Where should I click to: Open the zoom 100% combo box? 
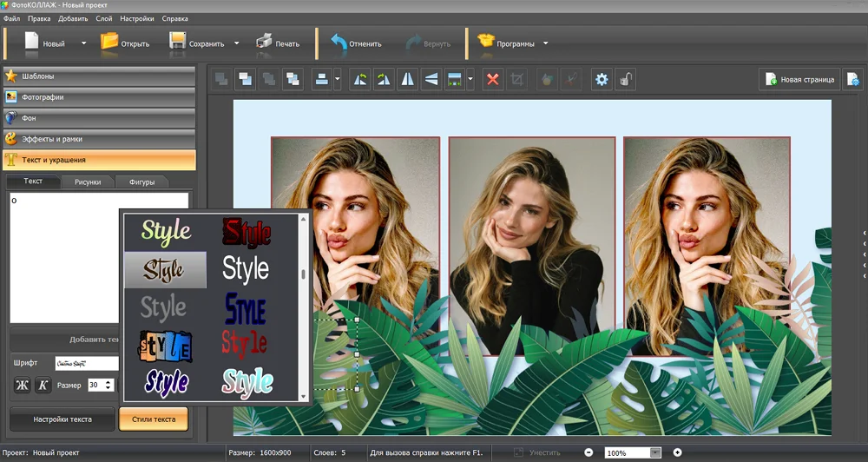pos(634,452)
